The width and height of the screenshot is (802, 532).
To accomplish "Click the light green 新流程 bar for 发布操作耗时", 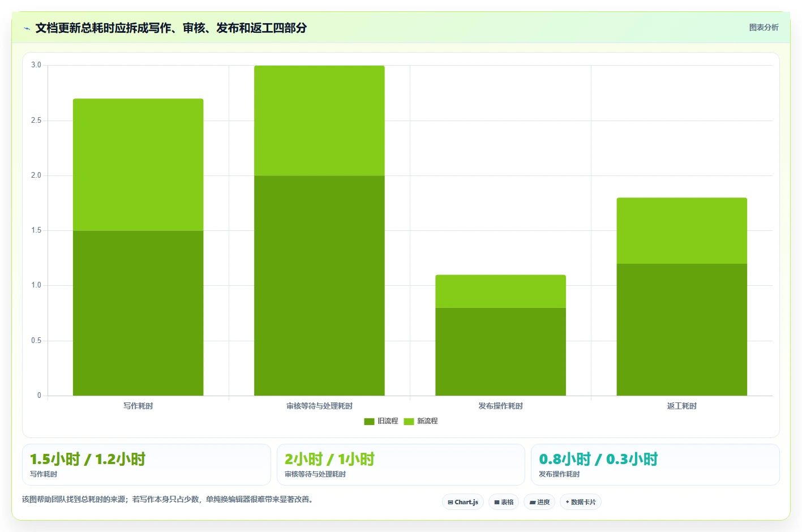I will [x=500, y=291].
